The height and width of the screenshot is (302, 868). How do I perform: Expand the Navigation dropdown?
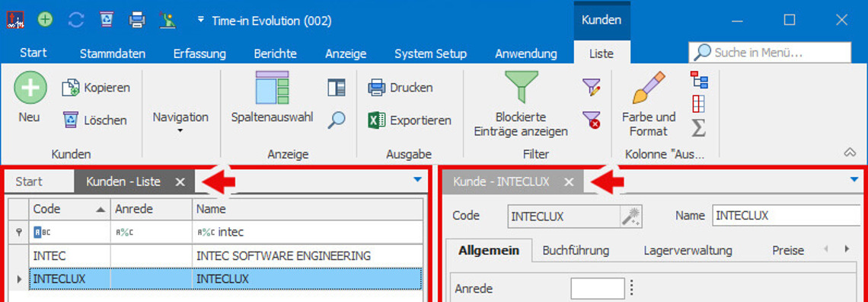pos(180,123)
